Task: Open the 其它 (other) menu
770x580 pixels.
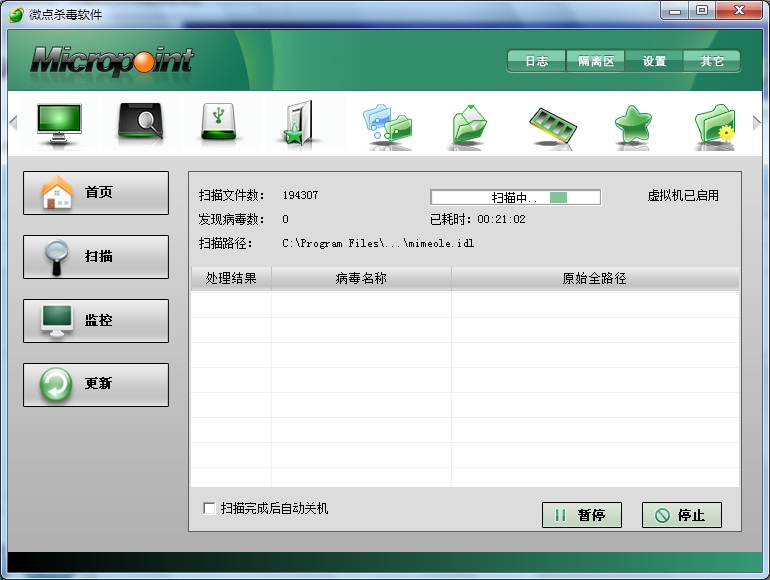Action: (712, 61)
